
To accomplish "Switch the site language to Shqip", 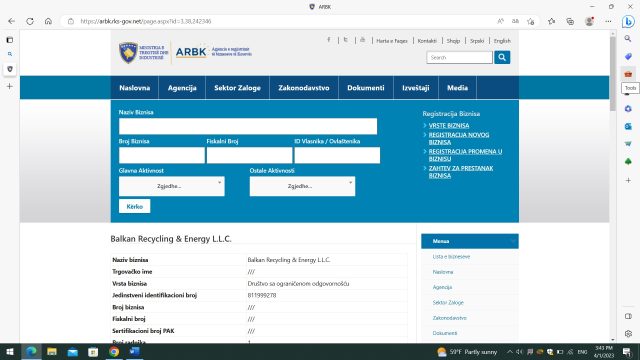I will [x=453, y=41].
